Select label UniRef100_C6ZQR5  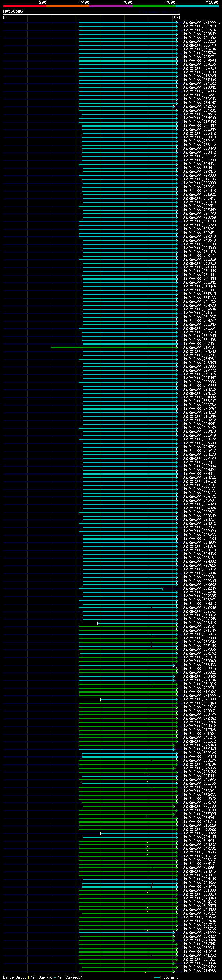199,814
